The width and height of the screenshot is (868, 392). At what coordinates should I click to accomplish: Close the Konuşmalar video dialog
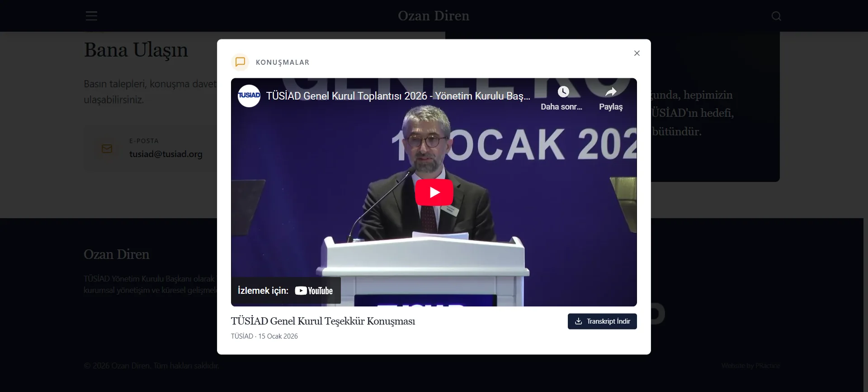[637, 53]
